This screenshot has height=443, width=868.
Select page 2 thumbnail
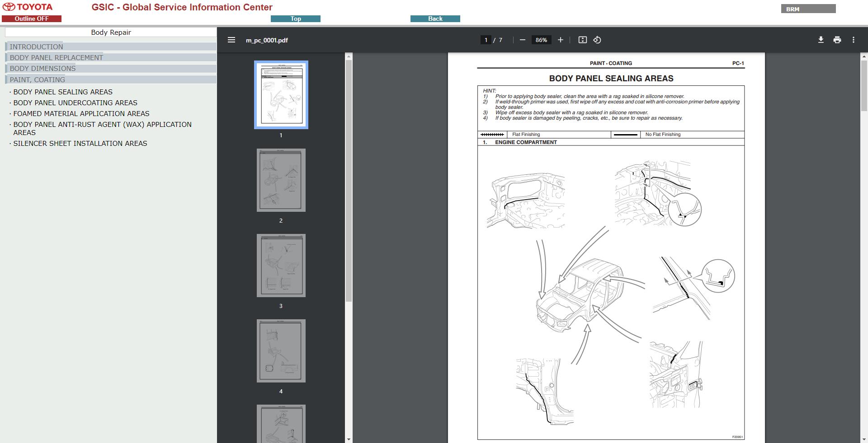tap(281, 180)
